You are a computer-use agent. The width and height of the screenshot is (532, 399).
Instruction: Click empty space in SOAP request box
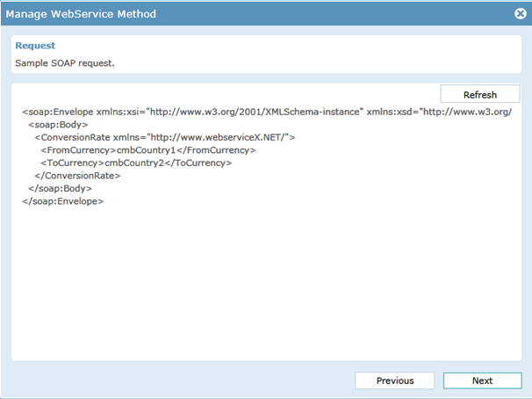[266, 282]
